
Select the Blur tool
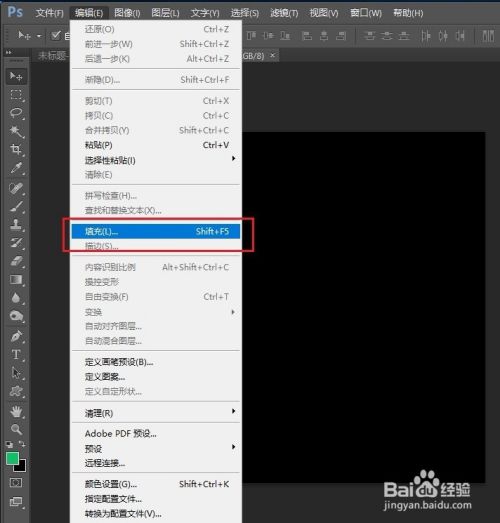click(16, 298)
